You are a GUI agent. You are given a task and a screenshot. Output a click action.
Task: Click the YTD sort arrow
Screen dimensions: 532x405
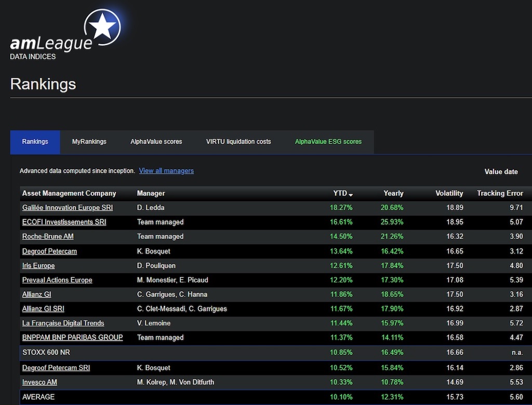351,194
